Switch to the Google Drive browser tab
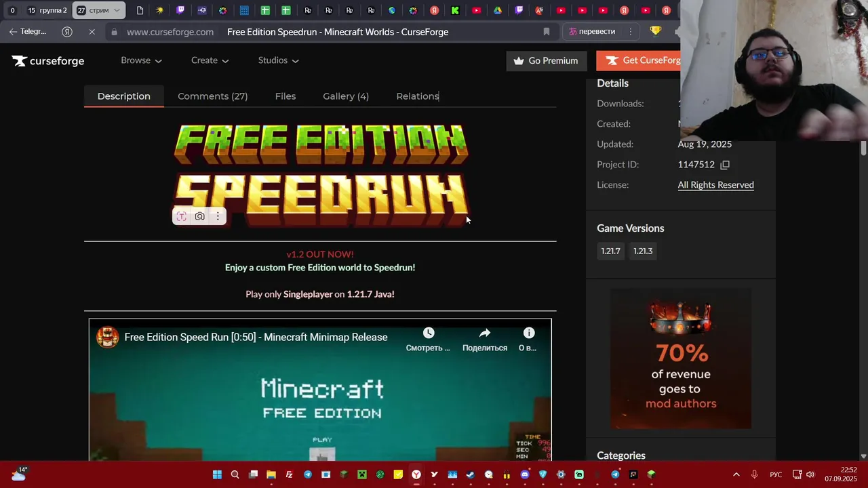The width and height of the screenshot is (868, 488). coord(498,10)
